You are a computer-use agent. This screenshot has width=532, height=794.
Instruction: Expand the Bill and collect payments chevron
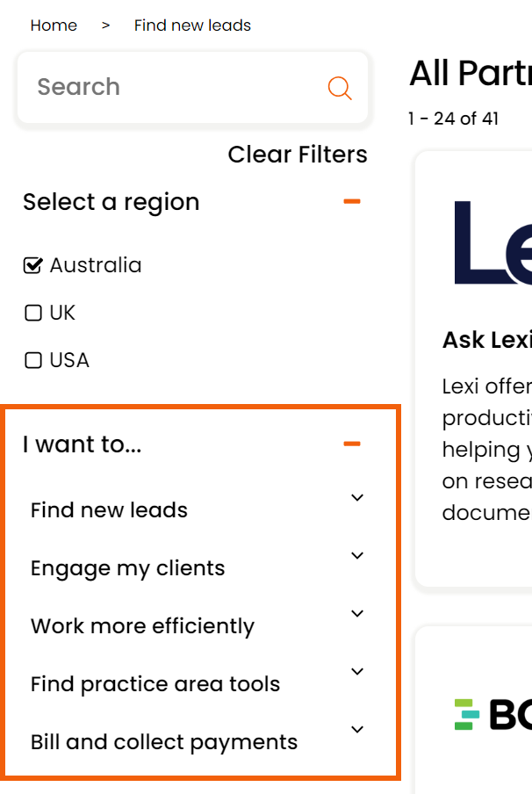[357, 730]
